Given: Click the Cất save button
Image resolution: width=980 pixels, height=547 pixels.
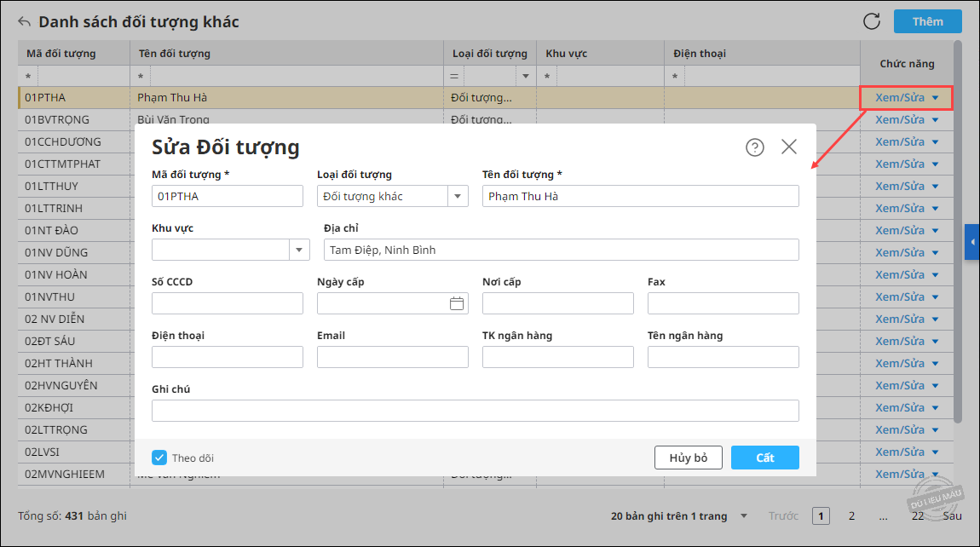Looking at the screenshot, I should click(765, 458).
